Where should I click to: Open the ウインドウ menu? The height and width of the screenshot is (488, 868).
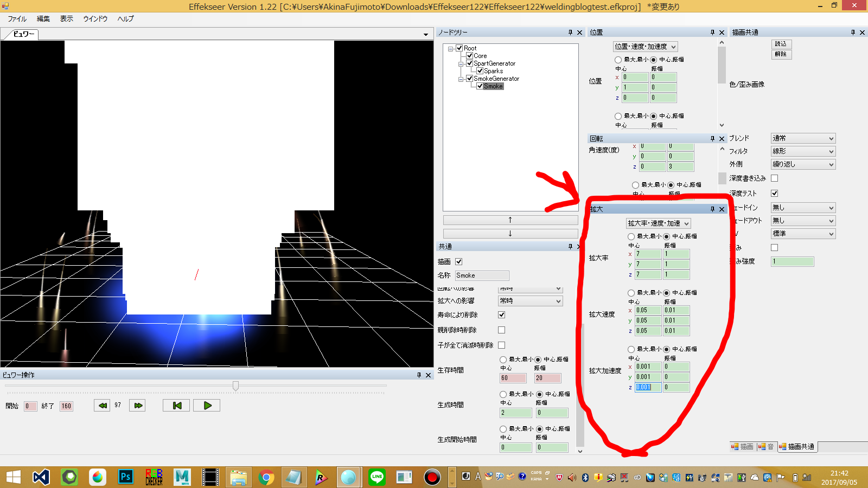click(x=95, y=19)
